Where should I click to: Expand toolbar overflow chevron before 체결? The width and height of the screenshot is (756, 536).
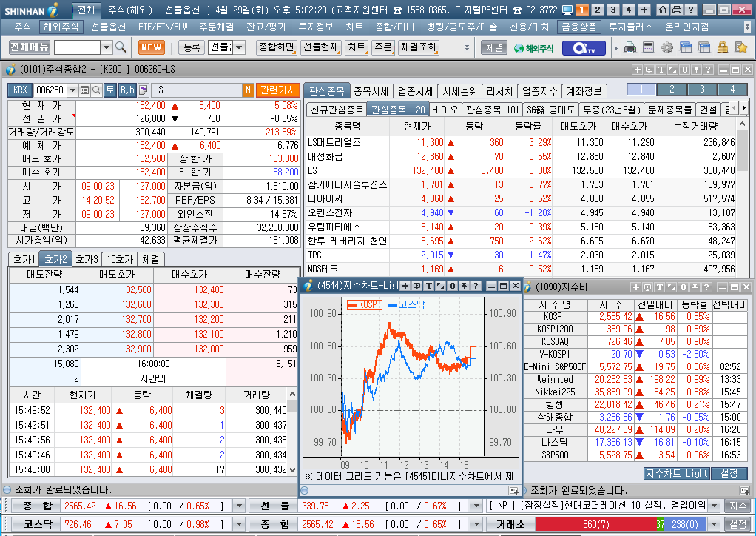coord(467,47)
